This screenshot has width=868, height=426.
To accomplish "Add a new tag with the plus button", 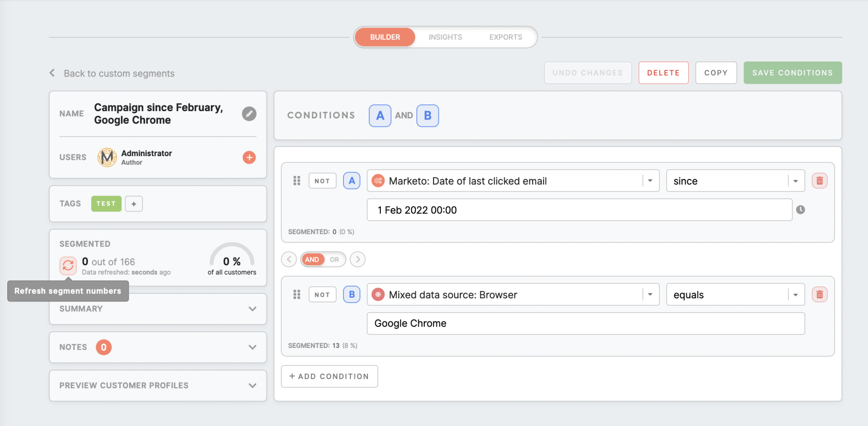I will 134,204.
